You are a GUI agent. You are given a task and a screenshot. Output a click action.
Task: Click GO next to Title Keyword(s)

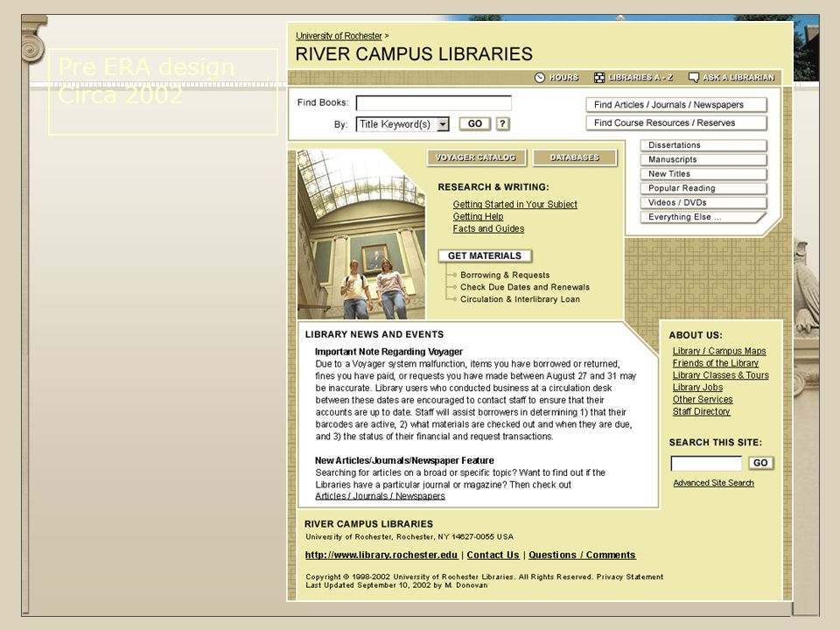point(474,123)
